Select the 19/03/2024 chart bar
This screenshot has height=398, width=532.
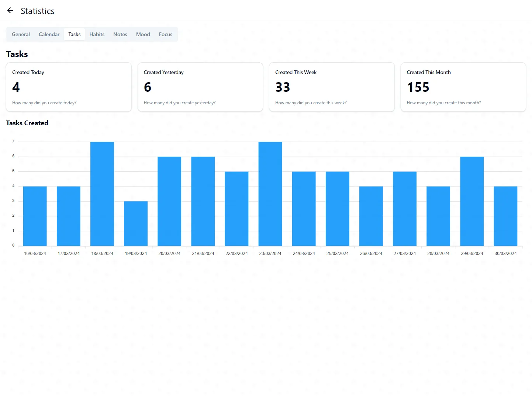click(136, 223)
